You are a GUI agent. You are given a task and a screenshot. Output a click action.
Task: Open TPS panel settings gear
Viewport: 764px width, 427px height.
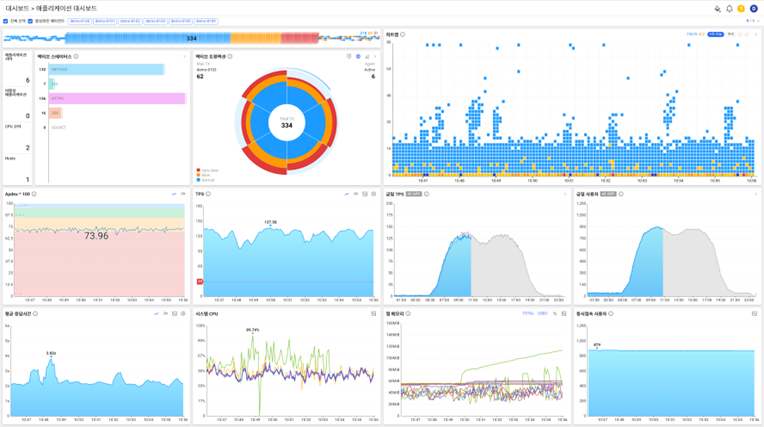pos(374,194)
